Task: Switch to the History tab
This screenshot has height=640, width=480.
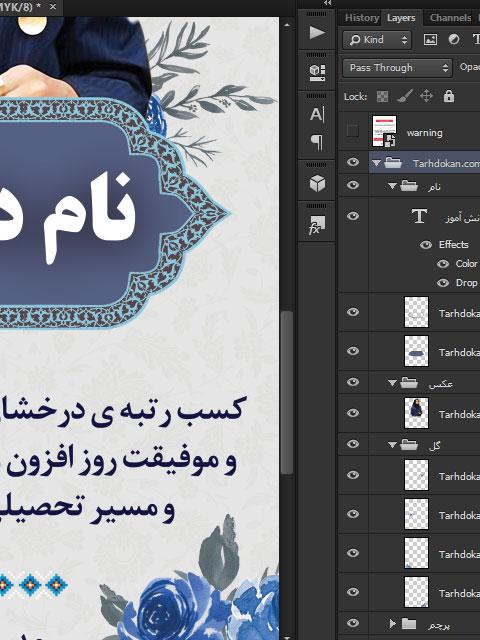Action: 362,18
